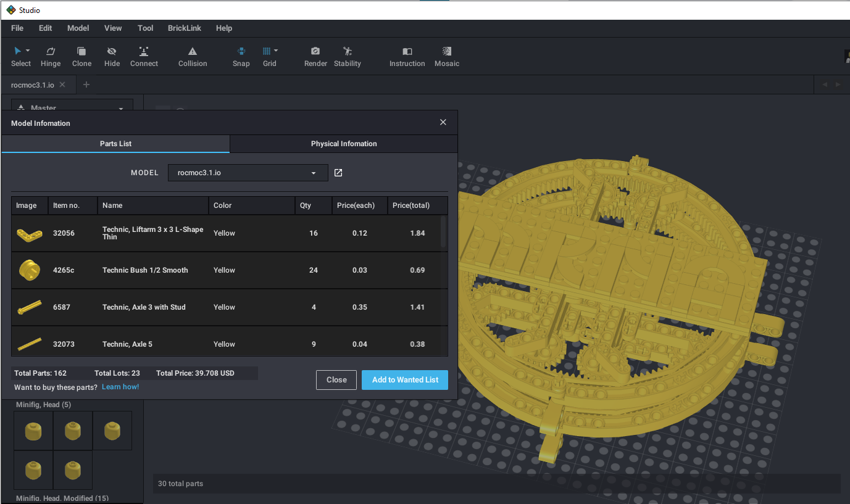Screen dimensions: 850x504
Task: Sort by Item no. column header
Action: (x=73, y=205)
